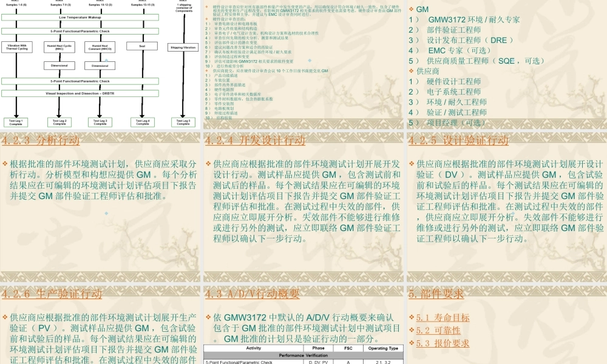The height and width of the screenshot is (364, 607).
Task: Select the Humid Heat Constant (HHCO) box
Action: [x=100, y=47]
